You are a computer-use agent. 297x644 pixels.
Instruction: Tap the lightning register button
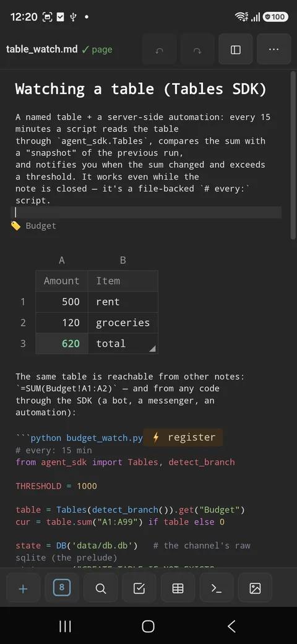point(183,437)
